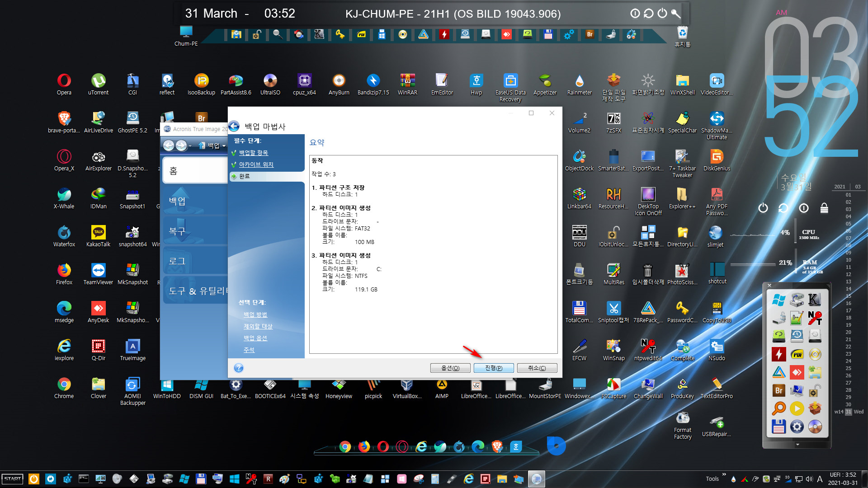Open the WinRAR desktop icon
The width and height of the screenshot is (868, 488).
pyautogui.click(x=407, y=84)
